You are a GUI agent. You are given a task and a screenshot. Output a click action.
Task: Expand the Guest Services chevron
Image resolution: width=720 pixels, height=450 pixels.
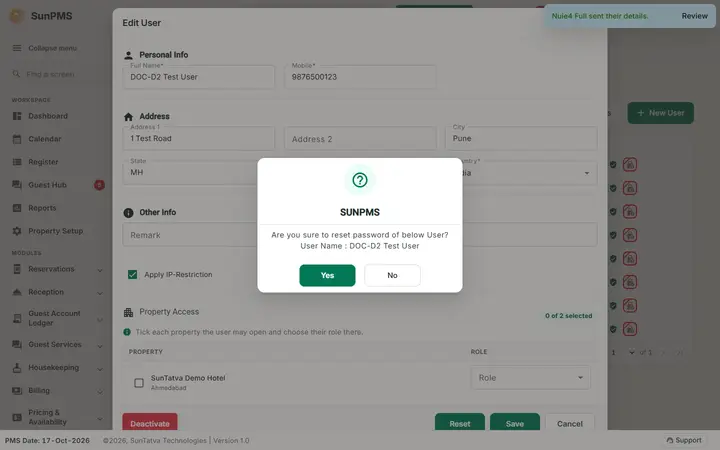[x=100, y=346]
